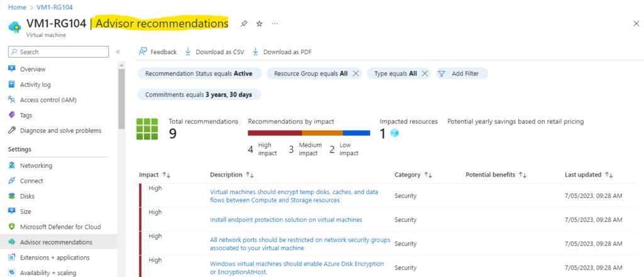Mark blade as favorite with star
The width and height of the screenshot is (644, 277).
(260, 24)
